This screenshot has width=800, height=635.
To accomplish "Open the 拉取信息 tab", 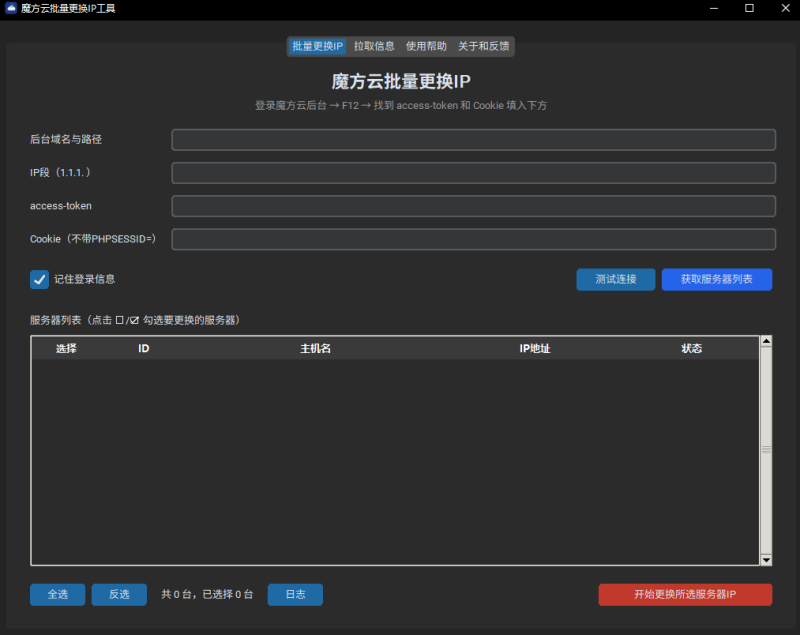I will 374,46.
